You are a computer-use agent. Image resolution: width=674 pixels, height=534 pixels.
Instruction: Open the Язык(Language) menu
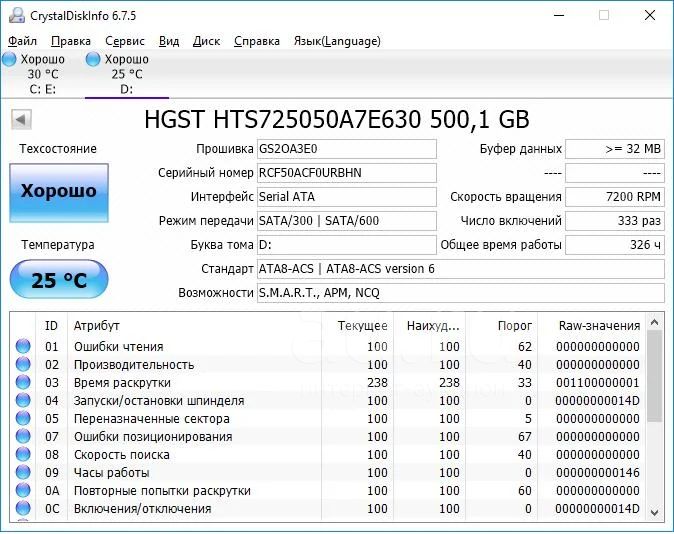coord(337,41)
